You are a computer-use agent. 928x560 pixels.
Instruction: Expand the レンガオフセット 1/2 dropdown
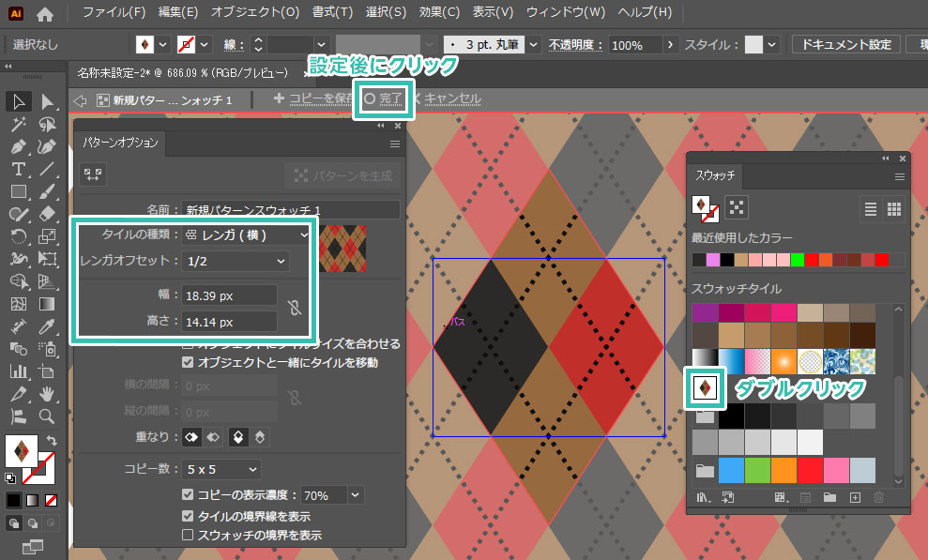point(236,261)
